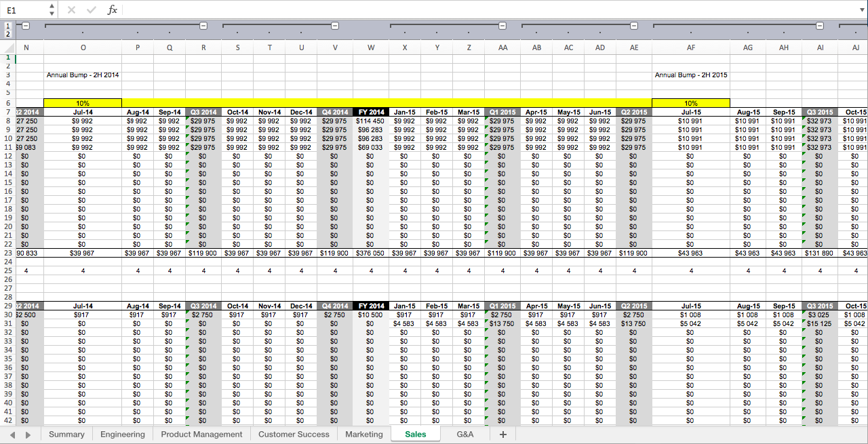
Task: Expand the formula bar with its arrow
Action: [861, 10]
